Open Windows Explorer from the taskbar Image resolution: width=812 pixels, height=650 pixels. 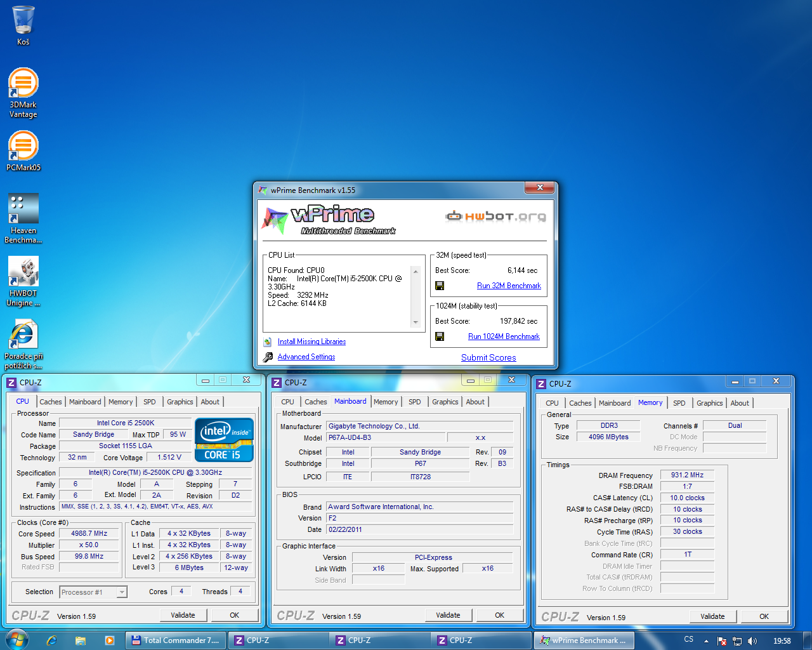coord(81,640)
